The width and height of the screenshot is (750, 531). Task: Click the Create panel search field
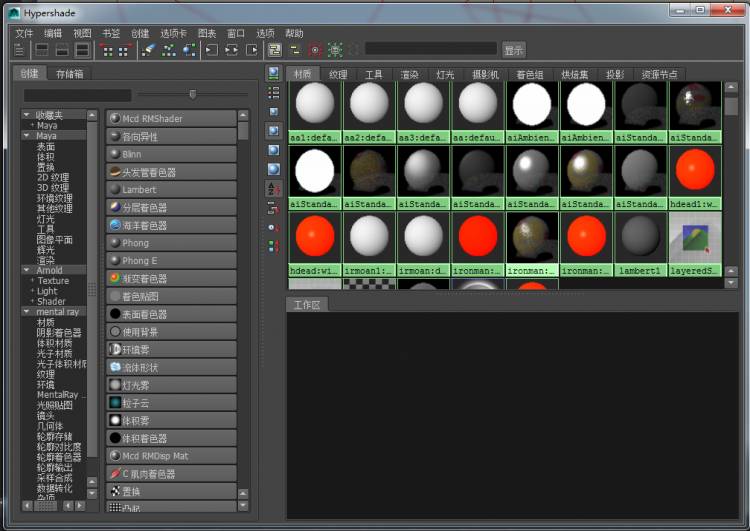(x=77, y=95)
